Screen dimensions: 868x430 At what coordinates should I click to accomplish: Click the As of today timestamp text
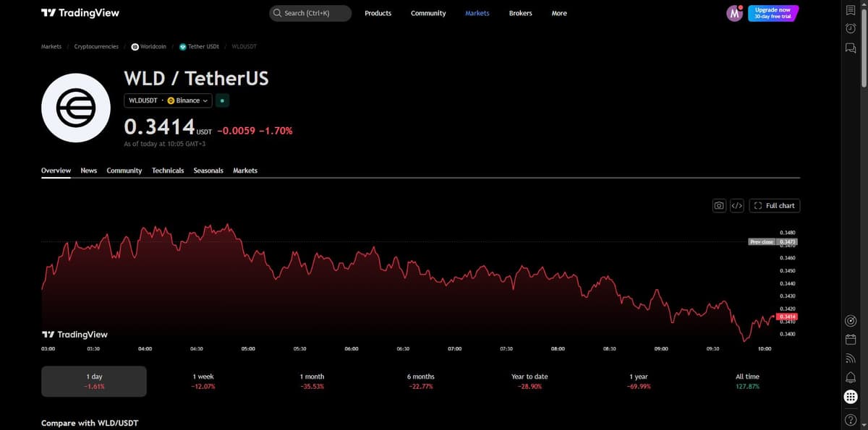165,144
